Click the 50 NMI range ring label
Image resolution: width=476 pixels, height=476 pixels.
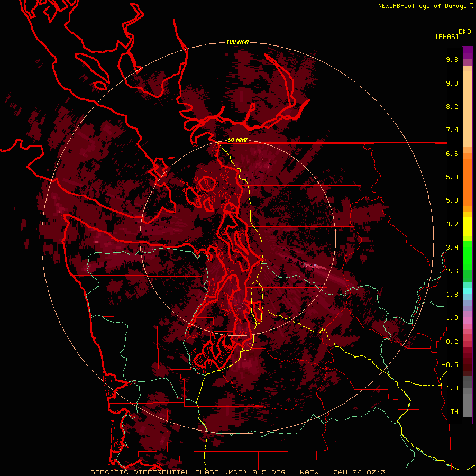click(237, 140)
